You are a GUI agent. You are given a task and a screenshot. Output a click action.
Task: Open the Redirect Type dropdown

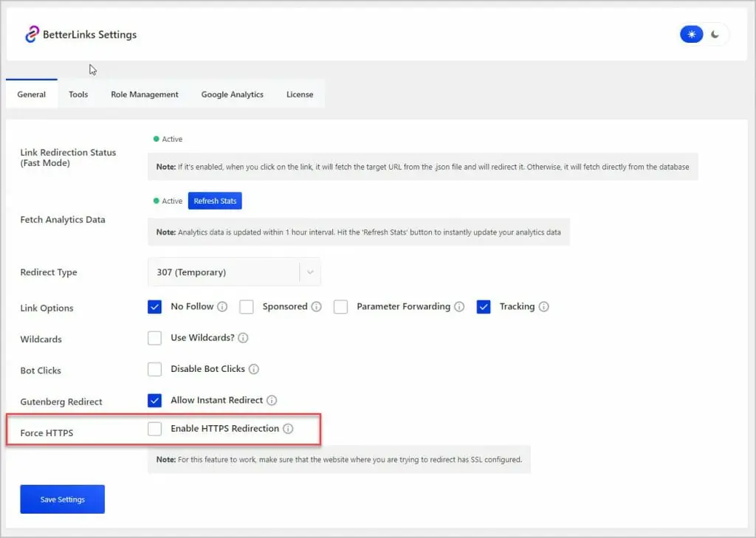tap(234, 272)
